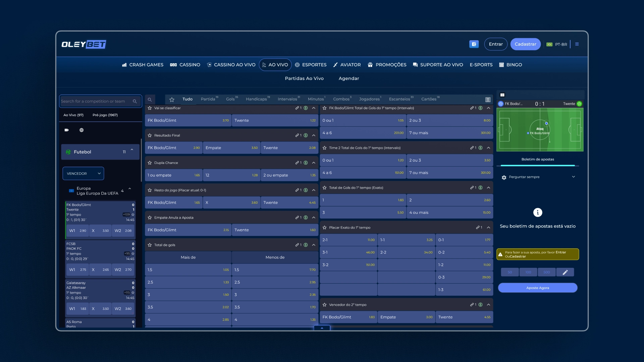Favorite the Placar Exato do 1º tempo star
This screenshot has width=644, height=362.
point(325,228)
